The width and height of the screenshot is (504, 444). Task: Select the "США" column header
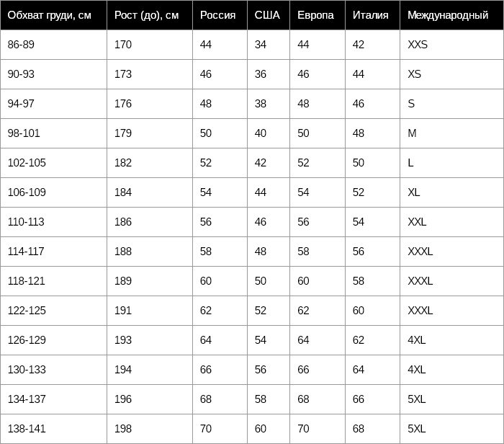point(267,15)
